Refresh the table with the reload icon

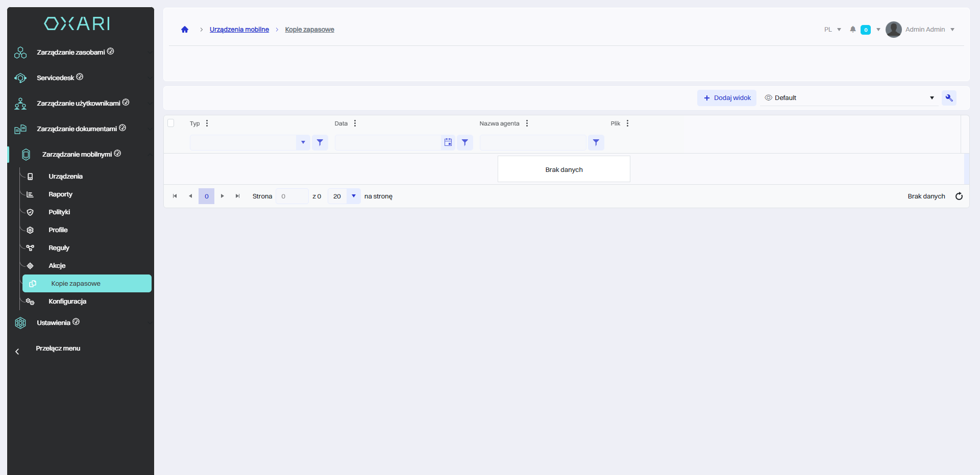959,196
